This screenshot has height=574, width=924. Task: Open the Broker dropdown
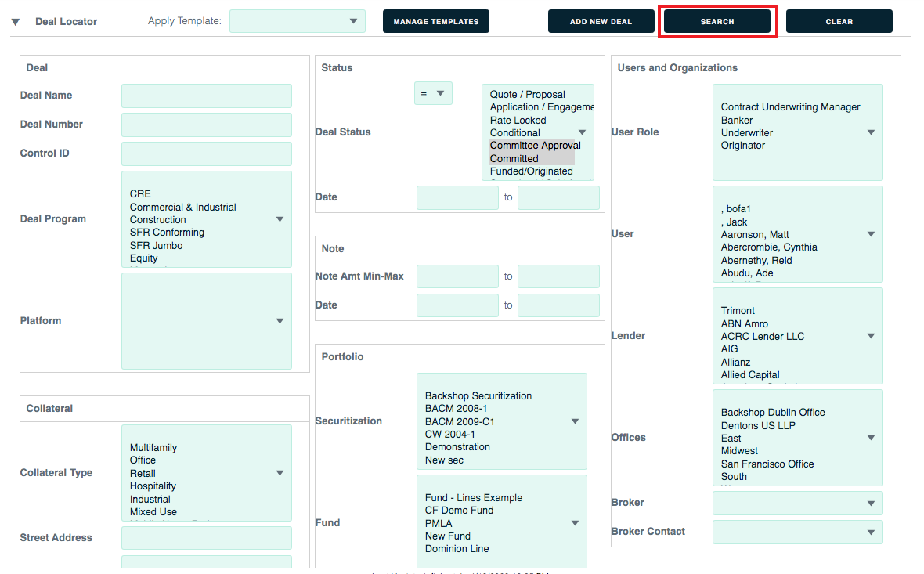(797, 504)
